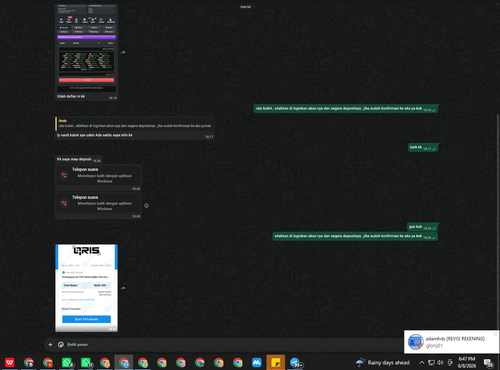The width and height of the screenshot is (500, 370).
Task: Select the sent message 'baik kk'
Action: pos(423,147)
